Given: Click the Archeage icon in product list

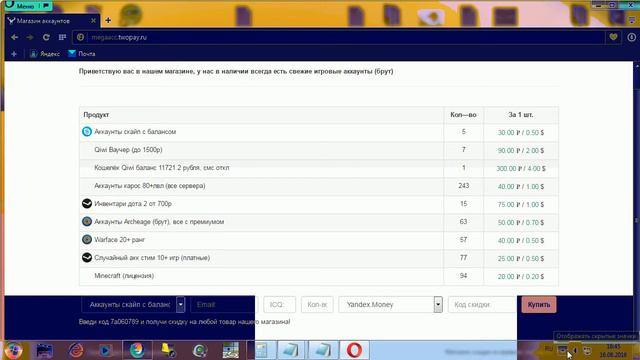Looking at the screenshot, I should click(87, 221).
